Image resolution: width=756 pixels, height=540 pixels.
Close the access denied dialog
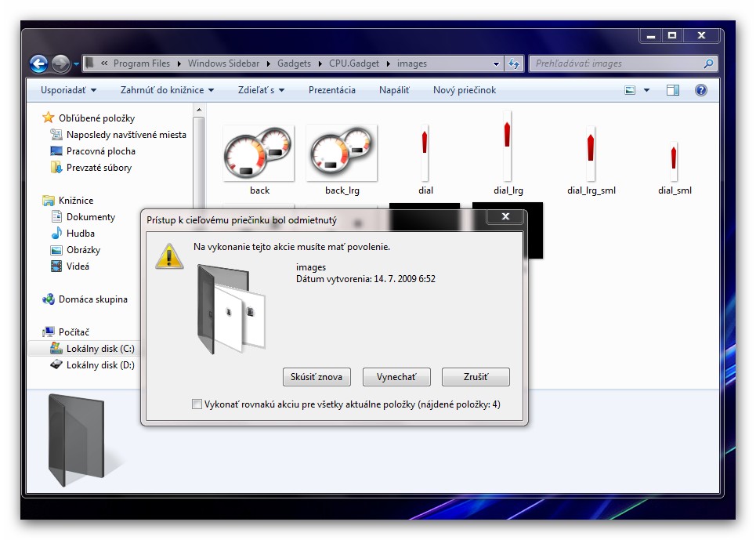(505, 216)
